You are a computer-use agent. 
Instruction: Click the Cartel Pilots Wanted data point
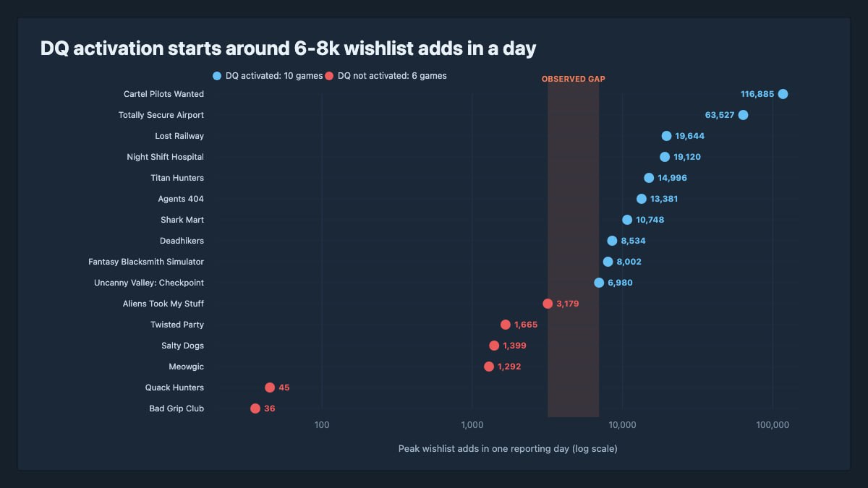point(783,94)
